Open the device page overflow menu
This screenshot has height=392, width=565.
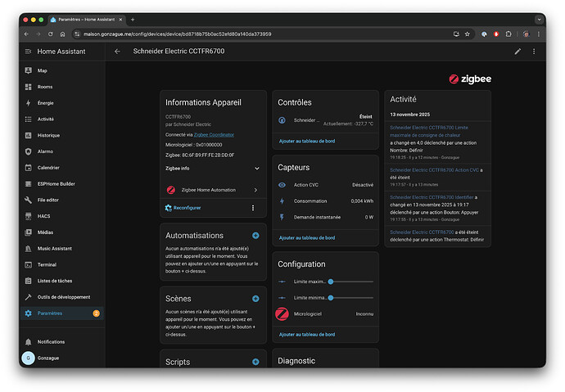tap(534, 52)
